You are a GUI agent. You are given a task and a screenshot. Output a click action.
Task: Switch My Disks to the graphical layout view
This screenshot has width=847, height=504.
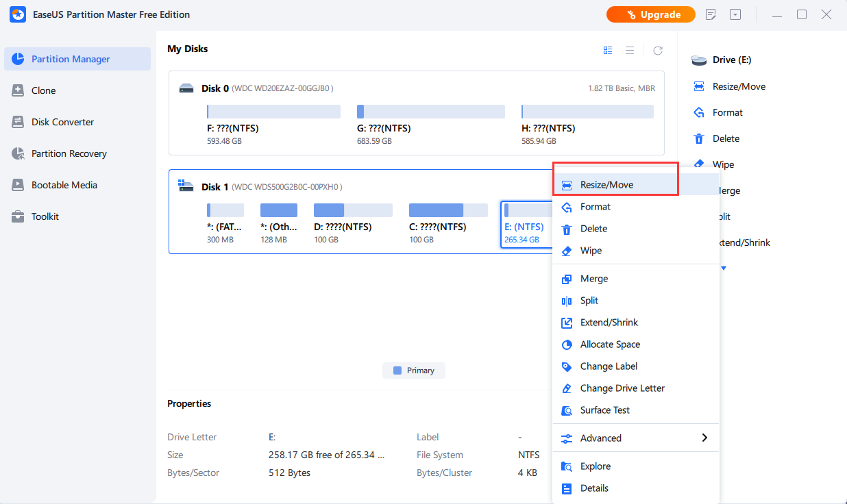pos(608,50)
